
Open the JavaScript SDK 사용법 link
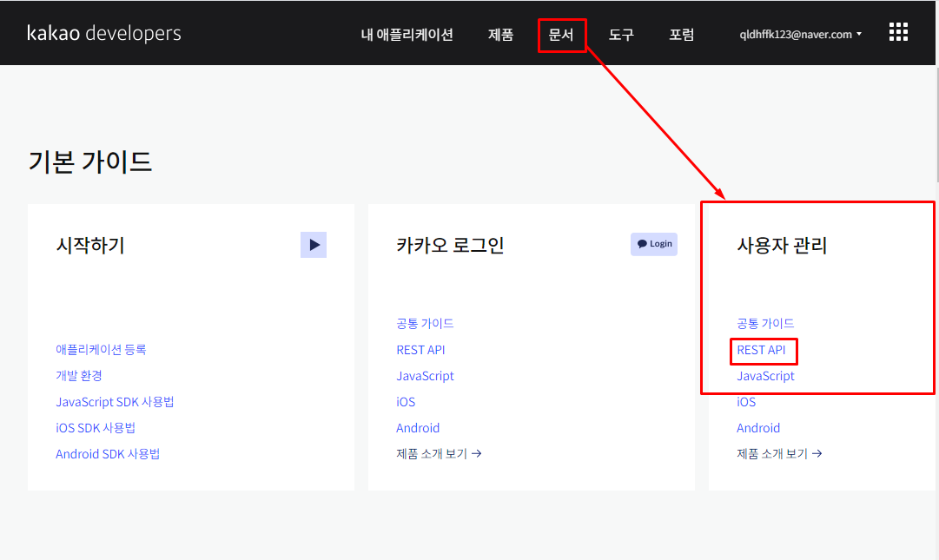click(115, 402)
